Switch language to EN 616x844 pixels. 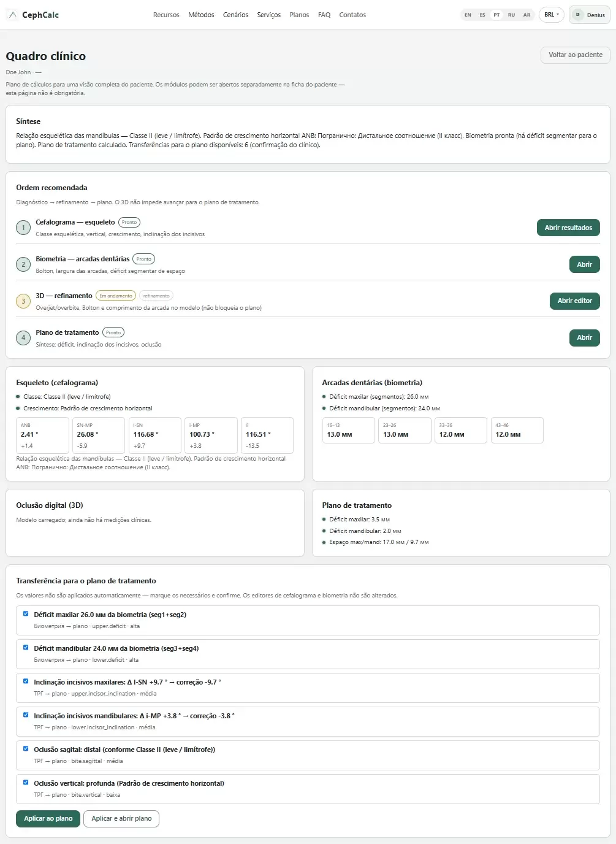click(468, 15)
